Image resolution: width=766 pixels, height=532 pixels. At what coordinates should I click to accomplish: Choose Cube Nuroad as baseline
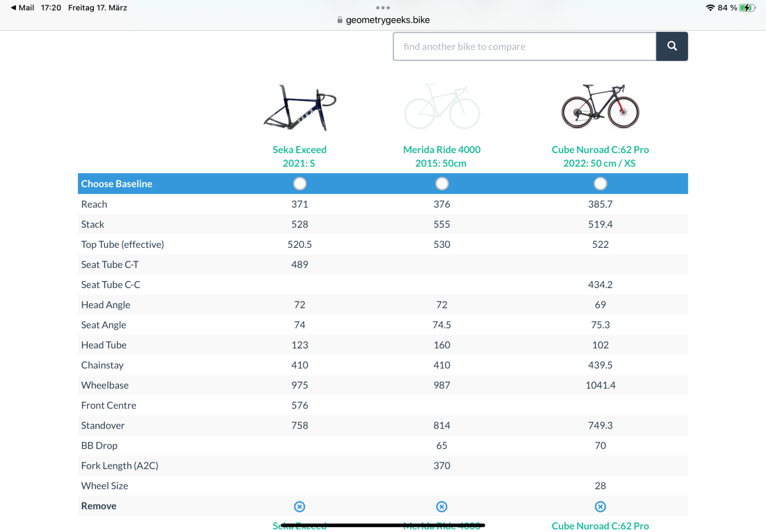point(600,184)
